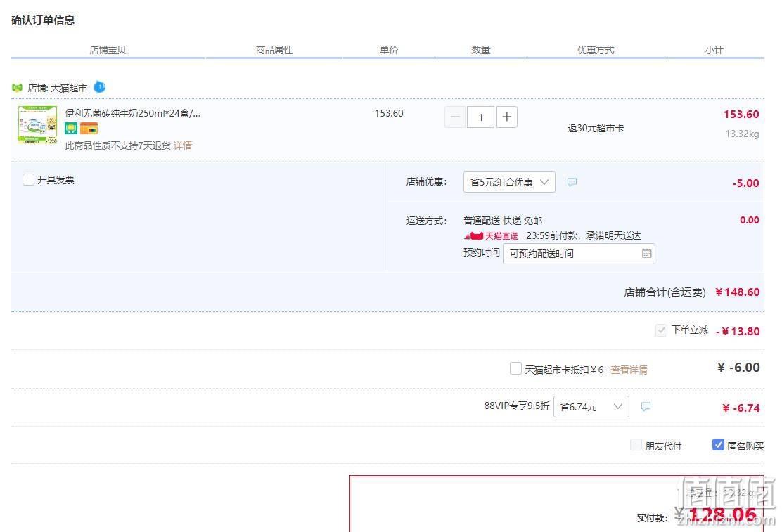Screen dimensions: 782x532
Task: Click the quantity input field showing 1
Action: 481,117
